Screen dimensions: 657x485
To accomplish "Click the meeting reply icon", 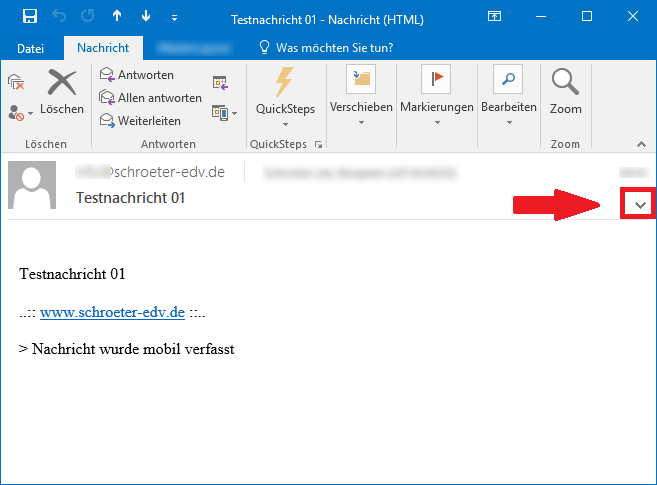I will [x=220, y=83].
